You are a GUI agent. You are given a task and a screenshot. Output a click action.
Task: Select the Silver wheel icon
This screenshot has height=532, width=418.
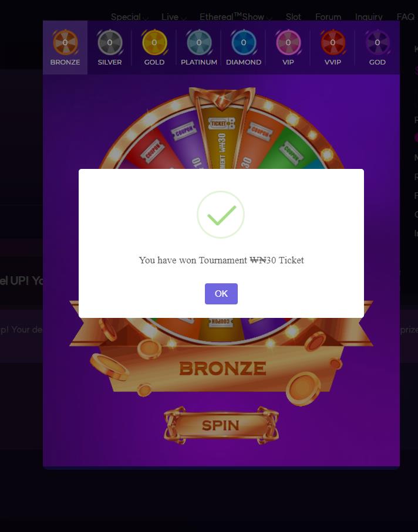(110, 43)
